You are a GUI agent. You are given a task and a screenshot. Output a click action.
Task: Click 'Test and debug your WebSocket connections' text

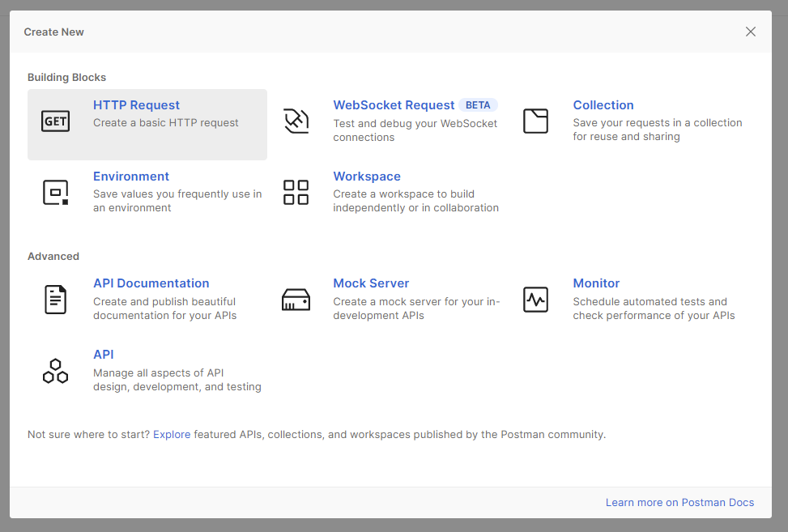[x=415, y=130]
